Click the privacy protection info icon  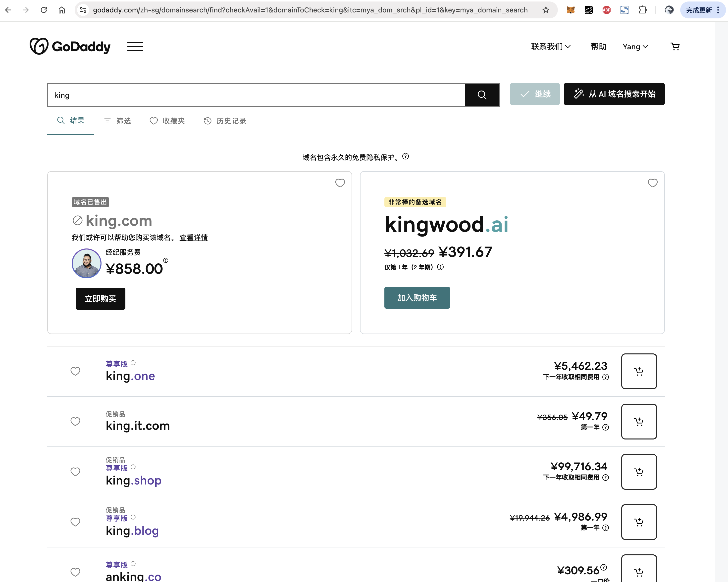tap(406, 156)
